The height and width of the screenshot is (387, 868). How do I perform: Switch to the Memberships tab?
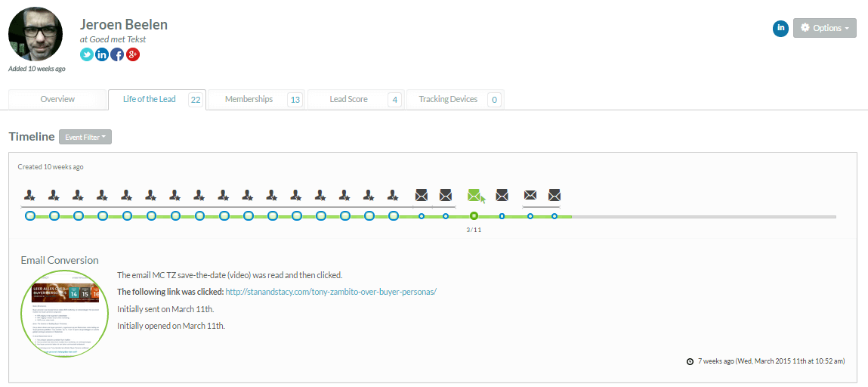point(249,99)
